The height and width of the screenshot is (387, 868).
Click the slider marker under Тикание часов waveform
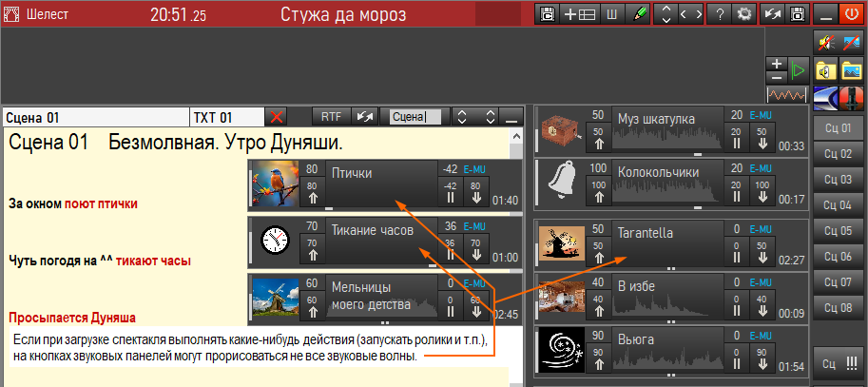(433, 265)
